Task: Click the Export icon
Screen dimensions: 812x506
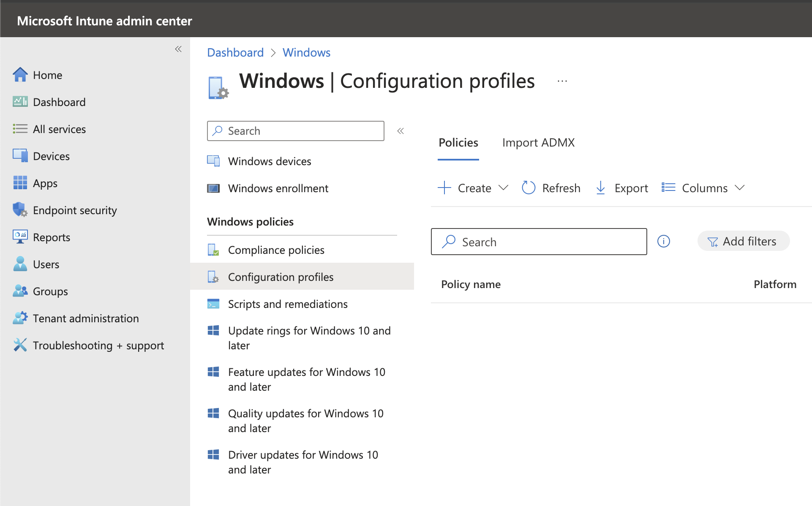Action: point(600,188)
